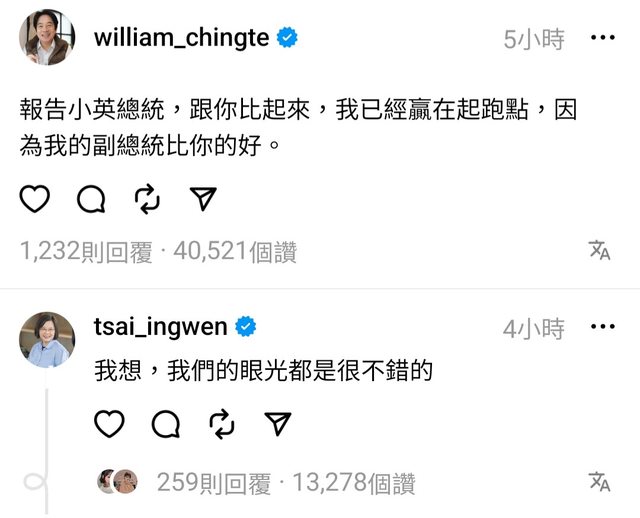This screenshot has height=518, width=640.
Task: Repost william_chingte's post using arrows icon
Action: 147,199
